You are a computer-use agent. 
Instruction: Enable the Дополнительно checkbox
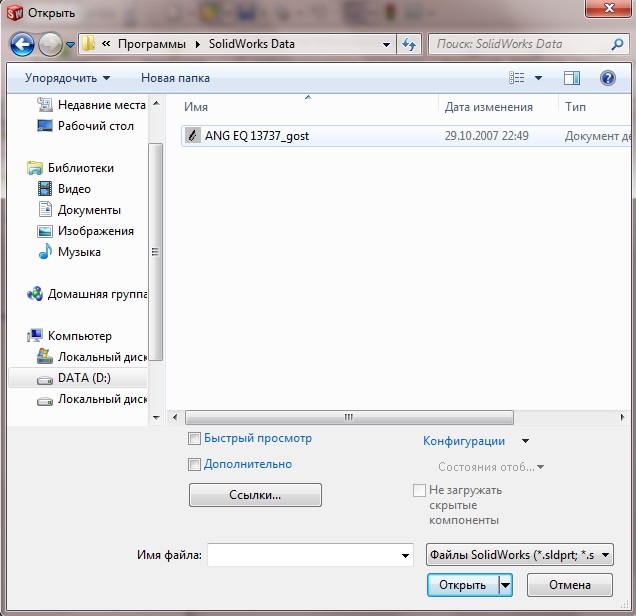coord(194,464)
